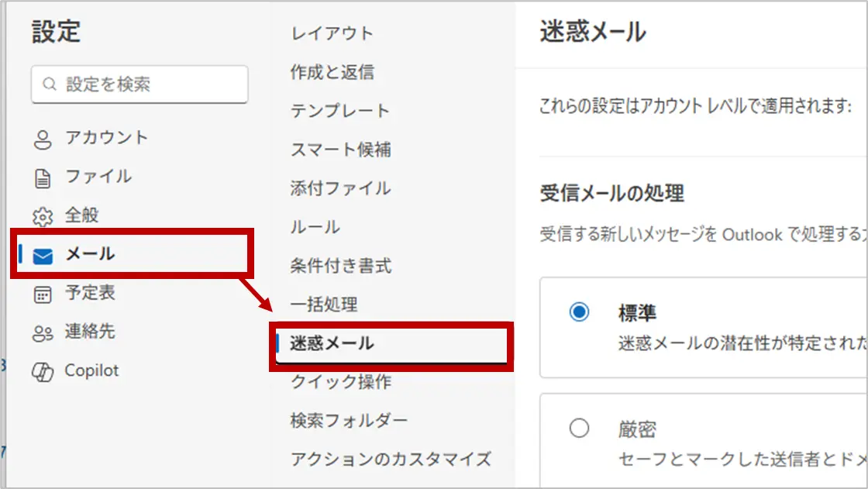
Task: Select 迷惑メール in the submenu
Action: tap(332, 343)
